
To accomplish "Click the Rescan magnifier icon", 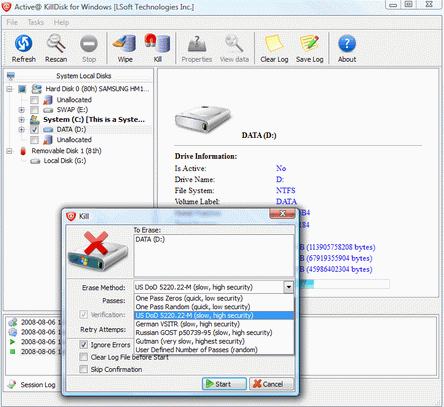I will 56,43.
